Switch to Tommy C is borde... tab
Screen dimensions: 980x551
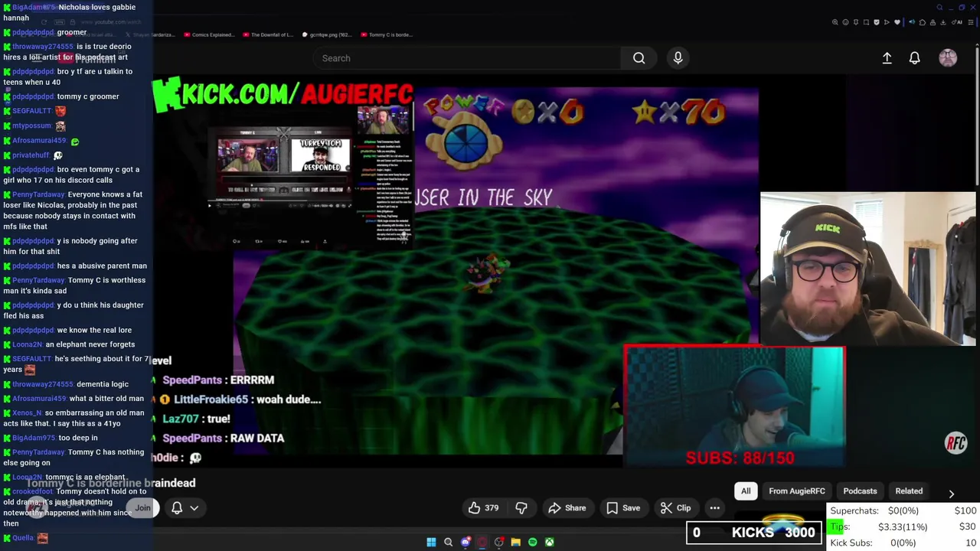(387, 34)
